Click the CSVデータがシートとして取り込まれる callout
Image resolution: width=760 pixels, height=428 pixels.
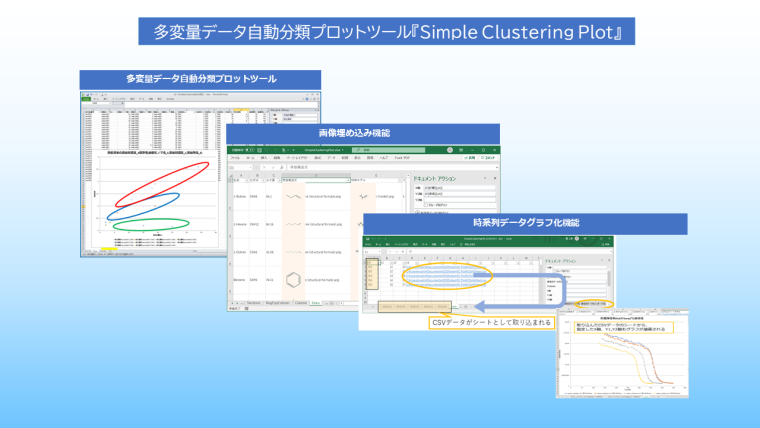[x=478, y=321]
